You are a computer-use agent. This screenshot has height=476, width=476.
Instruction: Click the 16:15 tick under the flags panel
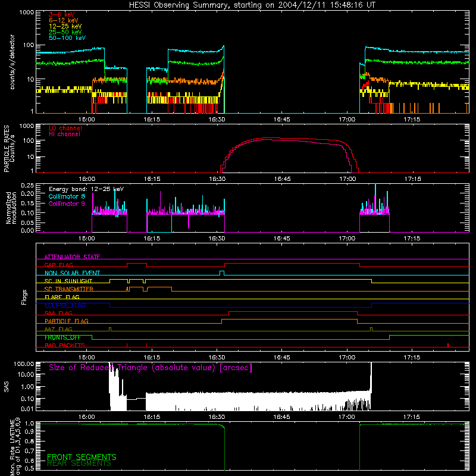[x=152, y=358]
